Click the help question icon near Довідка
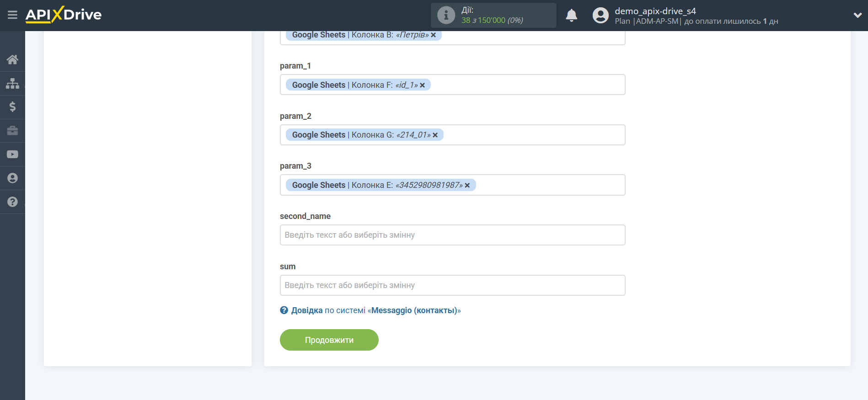Viewport: 868px width, 400px height. [x=284, y=310]
